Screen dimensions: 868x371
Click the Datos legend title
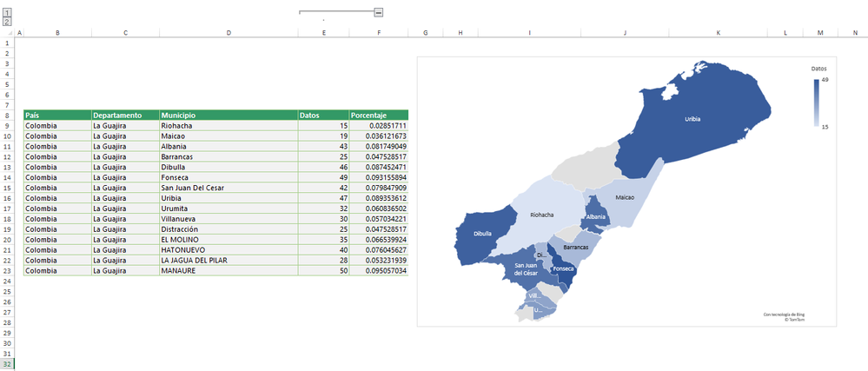point(818,68)
